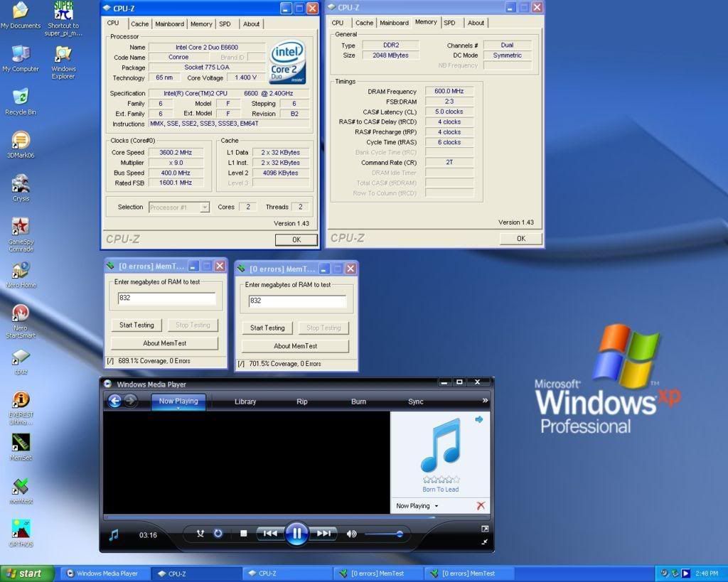
Task: Click Start Testing in the 701.5% coverage MemTest
Action: pos(267,328)
